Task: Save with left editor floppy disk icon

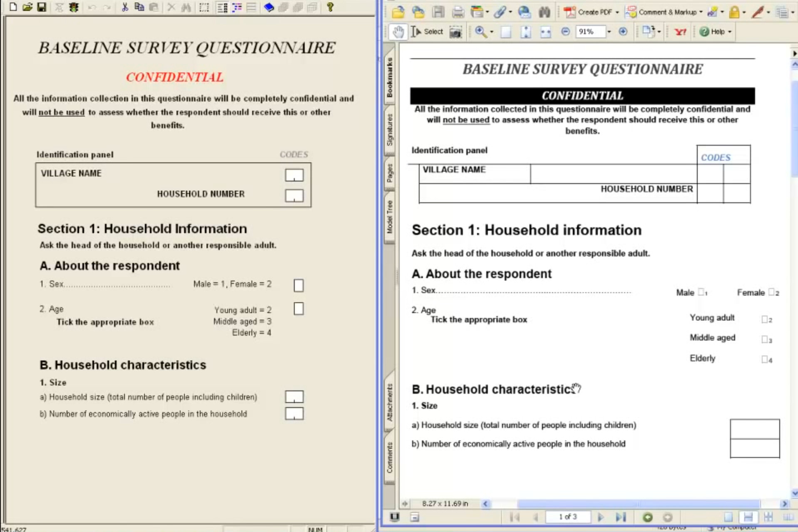Action: [42, 7]
